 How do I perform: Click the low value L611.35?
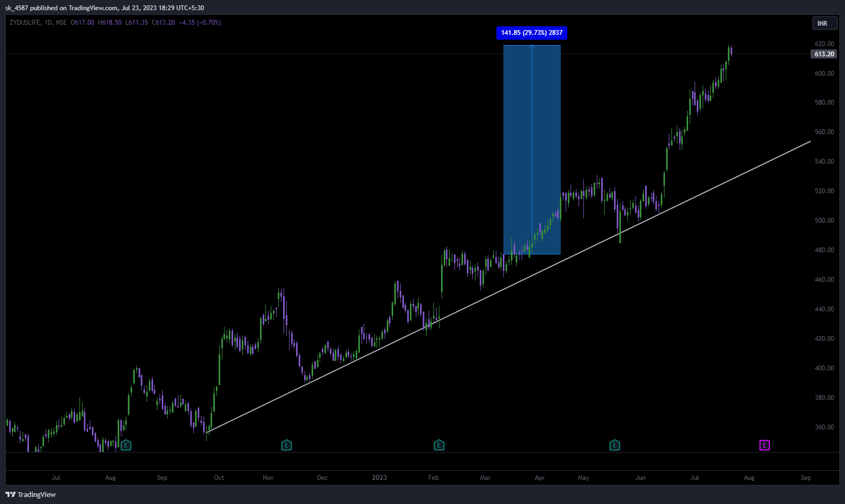point(136,23)
